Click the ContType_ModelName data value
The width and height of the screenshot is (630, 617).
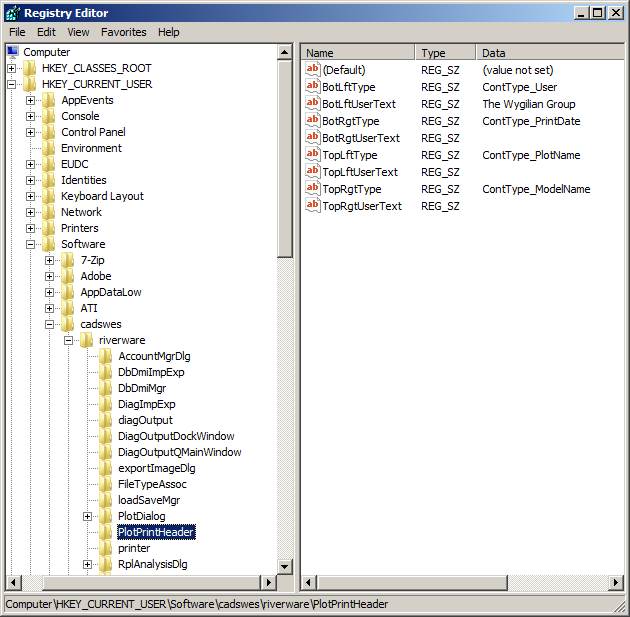tap(536, 189)
